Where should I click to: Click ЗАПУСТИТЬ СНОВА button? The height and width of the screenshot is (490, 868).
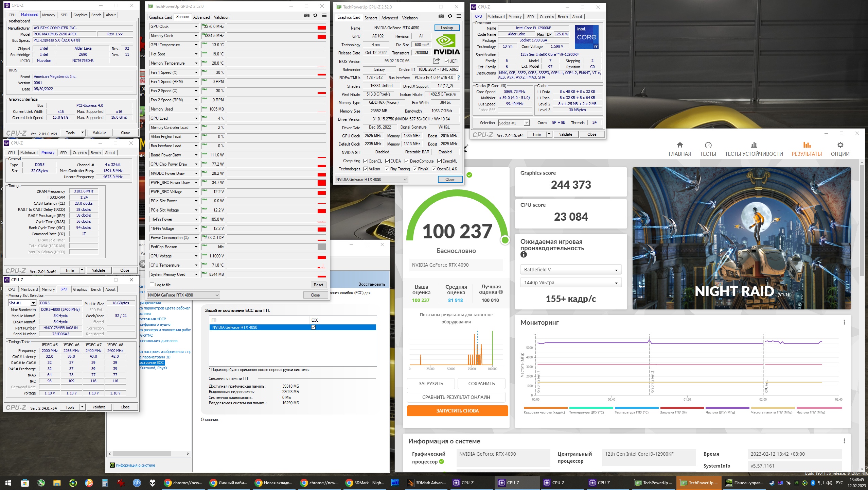pos(457,411)
